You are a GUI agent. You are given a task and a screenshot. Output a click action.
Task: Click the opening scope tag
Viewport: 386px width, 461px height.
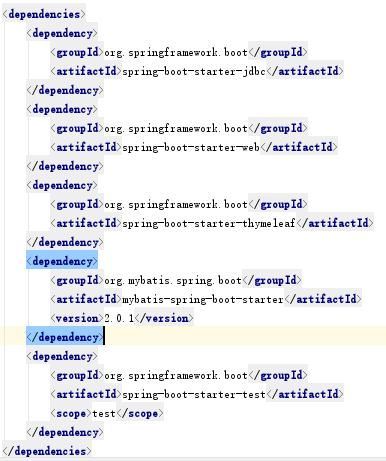(71, 413)
